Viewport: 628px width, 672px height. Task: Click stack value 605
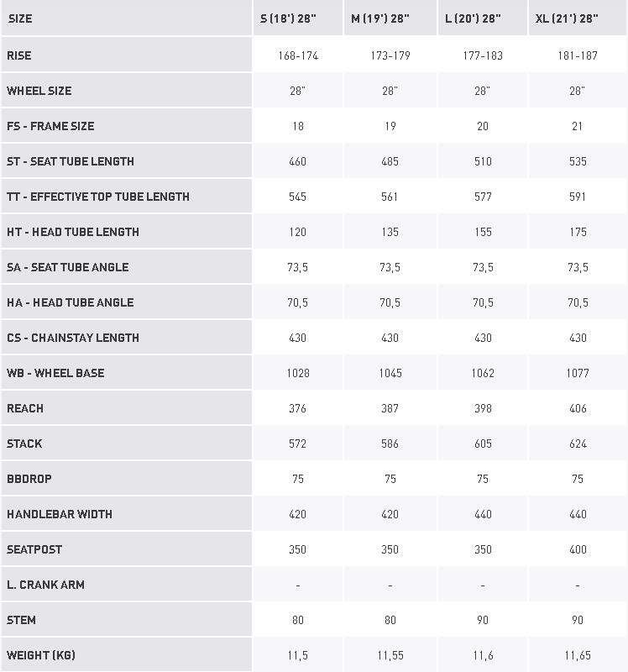click(x=483, y=444)
